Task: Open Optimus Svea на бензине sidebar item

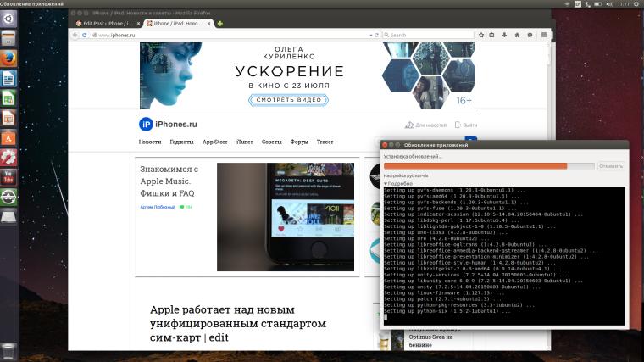Action: tap(430, 341)
